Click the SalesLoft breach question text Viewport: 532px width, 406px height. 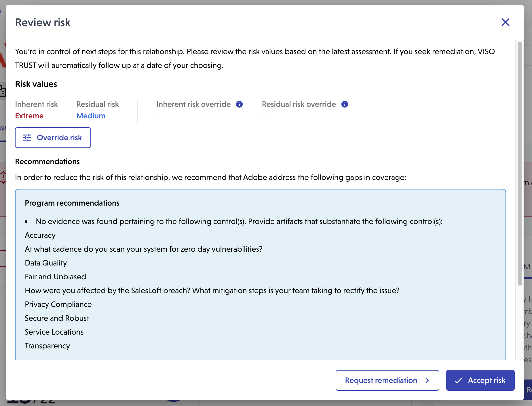212,291
